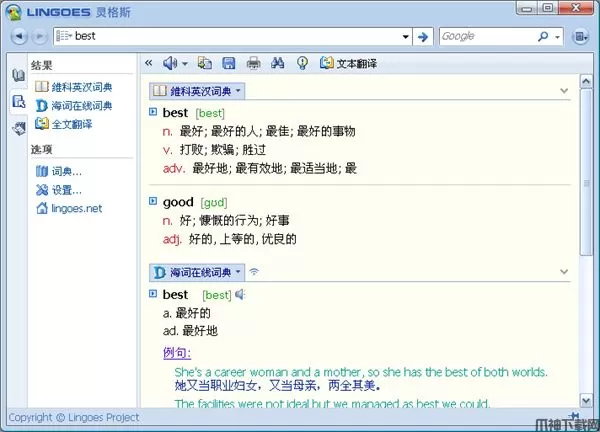Click the speaker pronounce icon in toolbar
The height and width of the screenshot is (432, 600).
coord(168,63)
